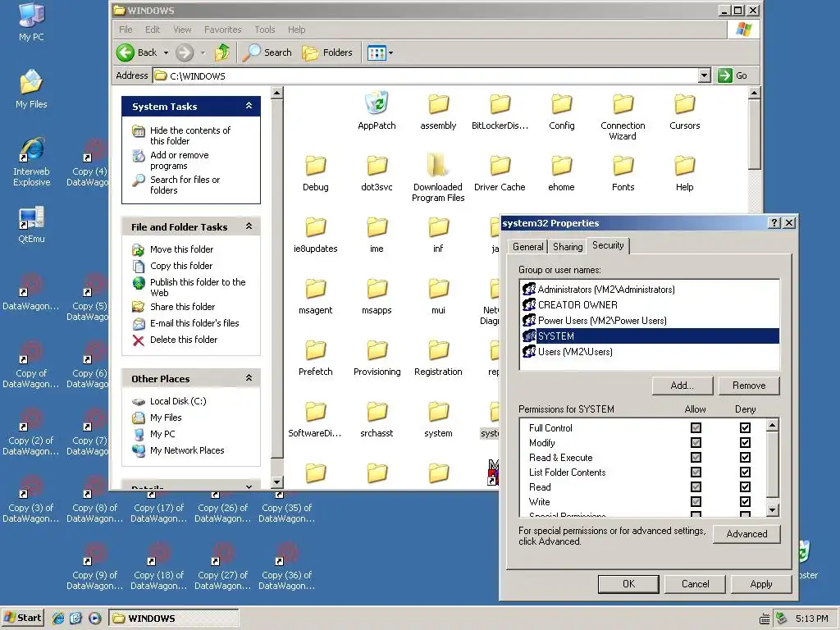Viewport: 840px width, 630px height.
Task: Click Local Disk (C:) in Other Places
Action: coord(178,401)
